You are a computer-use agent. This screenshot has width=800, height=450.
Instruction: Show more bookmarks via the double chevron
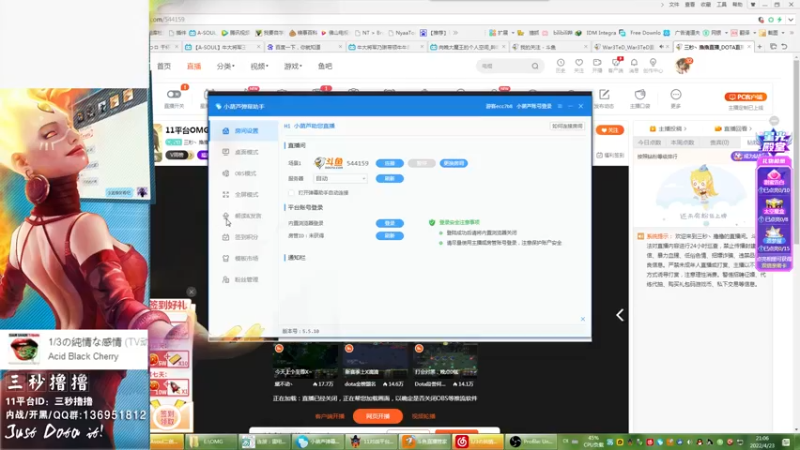coord(456,33)
